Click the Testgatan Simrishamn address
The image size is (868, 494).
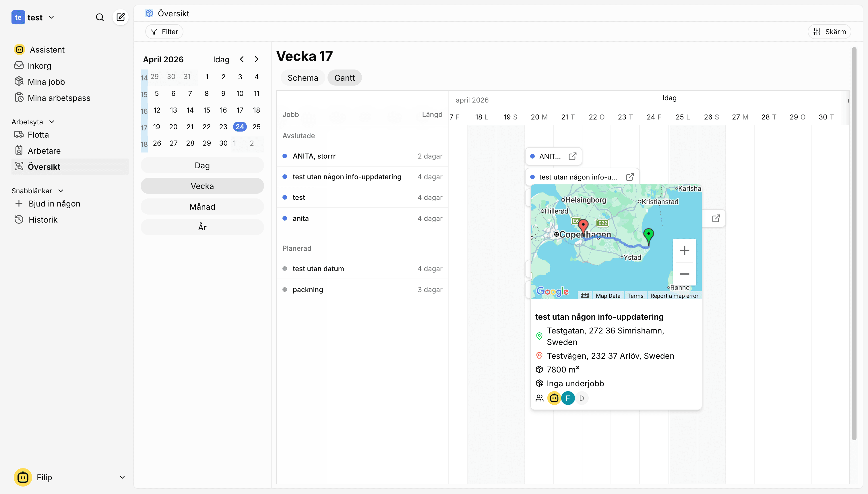click(606, 336)
